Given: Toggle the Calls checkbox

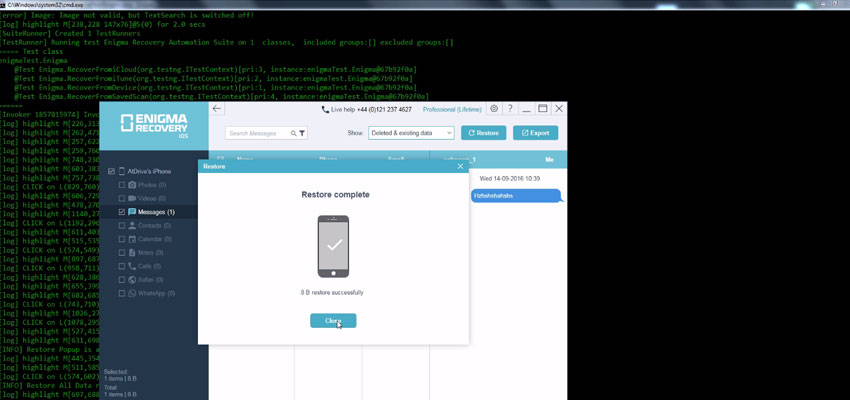Looking at the screenshot, I should [x=121, y=266].
